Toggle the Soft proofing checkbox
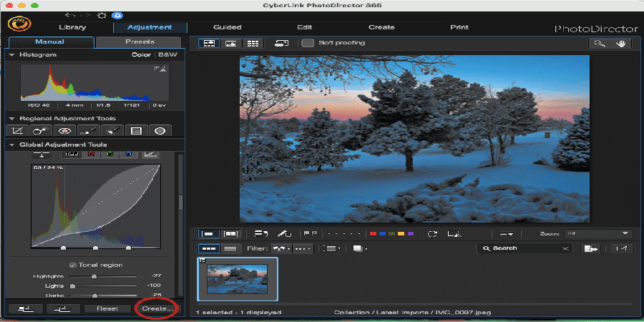 308,43
